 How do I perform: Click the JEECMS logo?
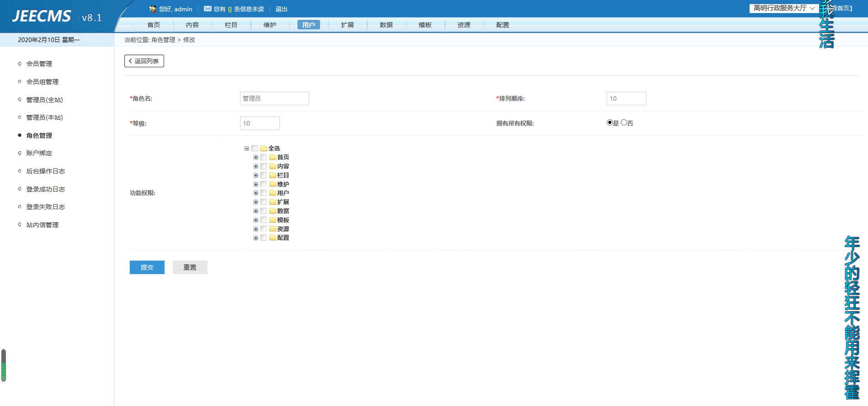42,16
